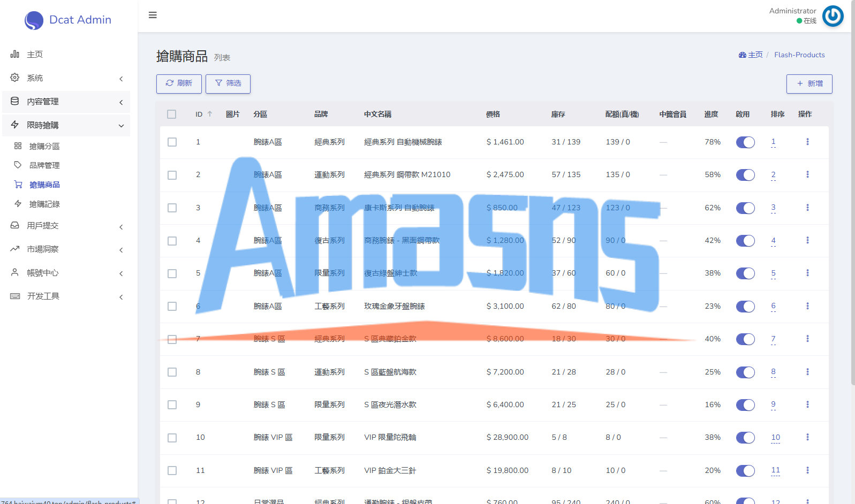The image size is (855, 504).
Task: Open row actions for ID 2
Action: 807,174
